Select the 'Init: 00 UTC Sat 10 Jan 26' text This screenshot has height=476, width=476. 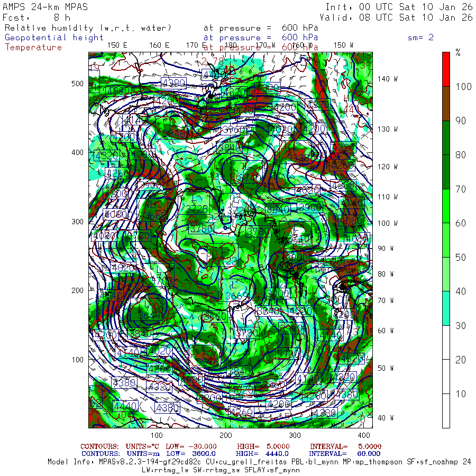click(399, 7)
